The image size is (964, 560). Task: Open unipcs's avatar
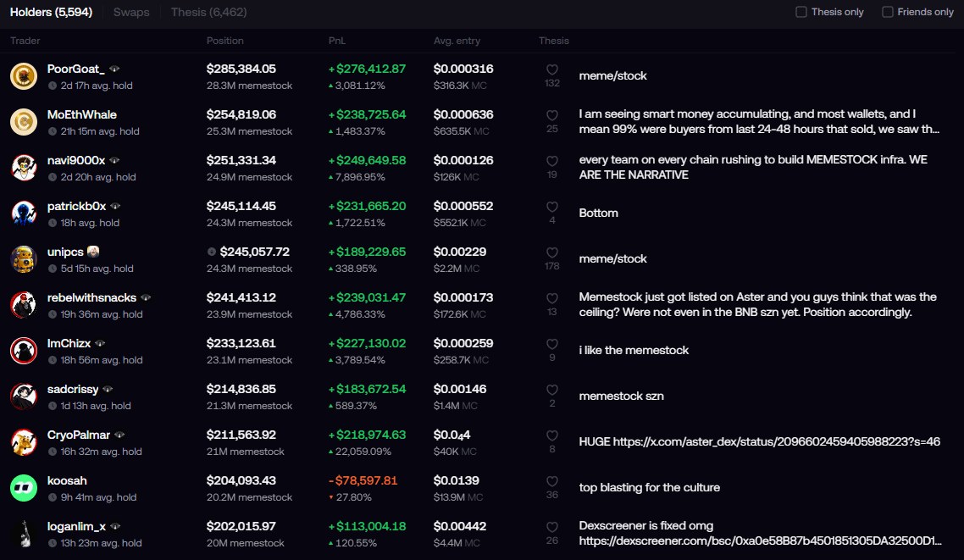[24, 259]
